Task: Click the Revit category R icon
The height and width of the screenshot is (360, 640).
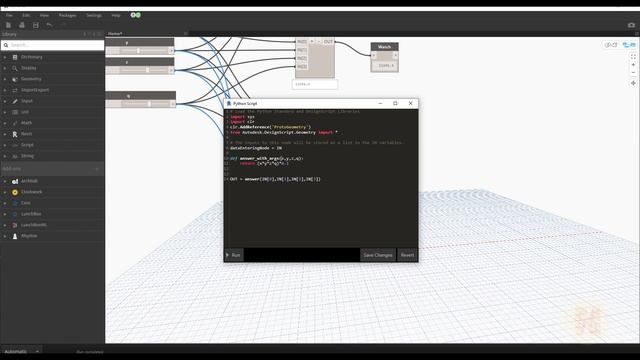Action: (x=15, y=134)
